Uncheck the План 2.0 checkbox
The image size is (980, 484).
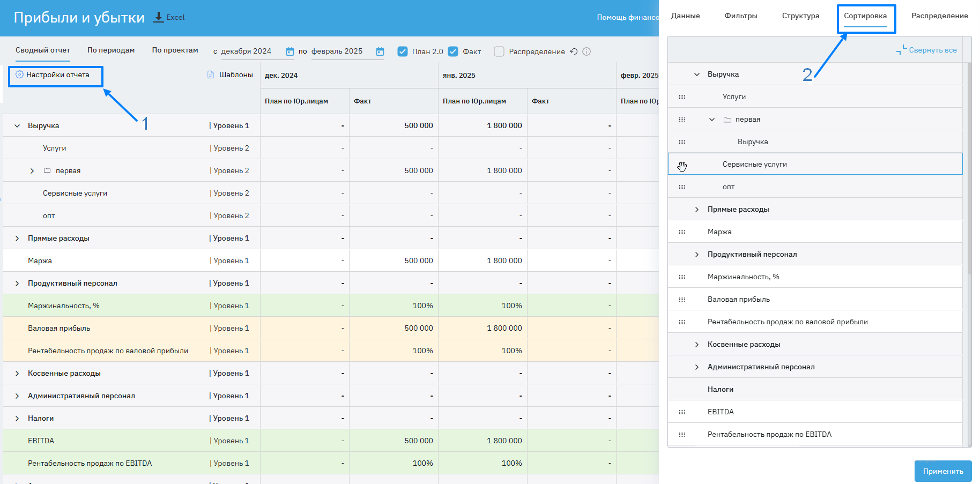tap(403, 51)
